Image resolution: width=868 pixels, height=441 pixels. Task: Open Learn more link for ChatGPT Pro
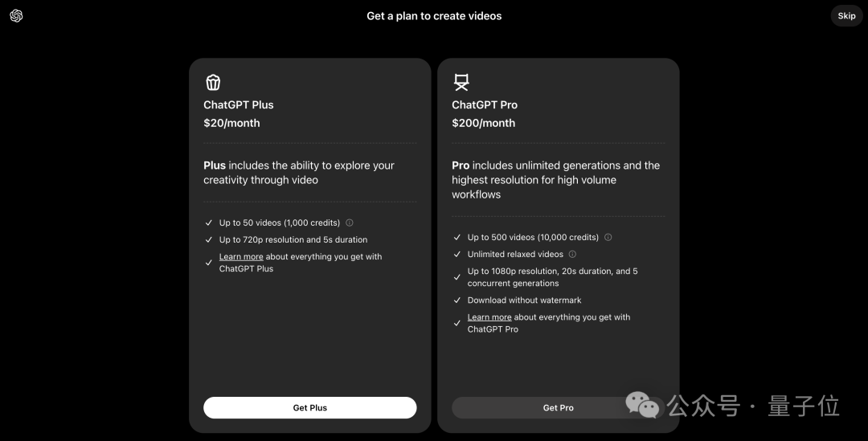pyautogui.click(x=489, y=317)
